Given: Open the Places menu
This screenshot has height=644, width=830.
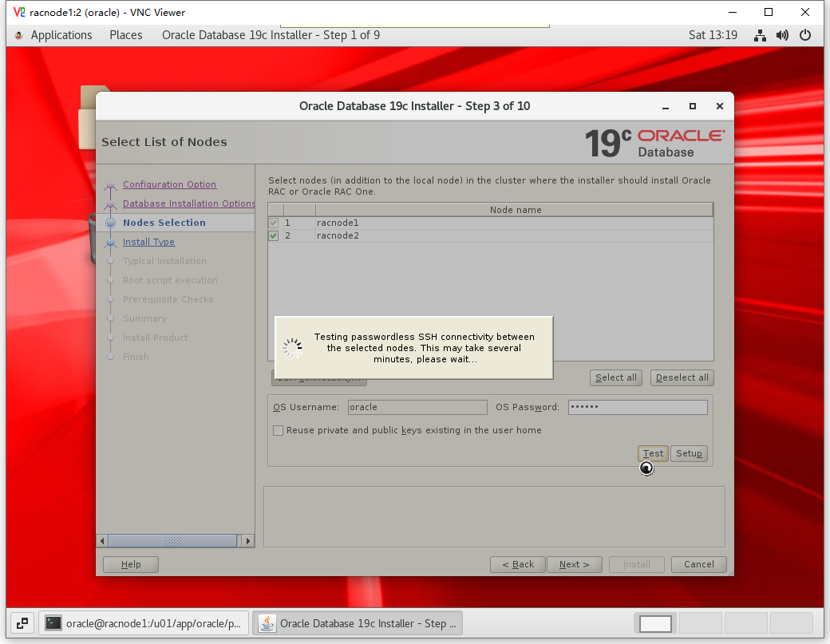Looking at the screenshot, I should pos(126,35).
